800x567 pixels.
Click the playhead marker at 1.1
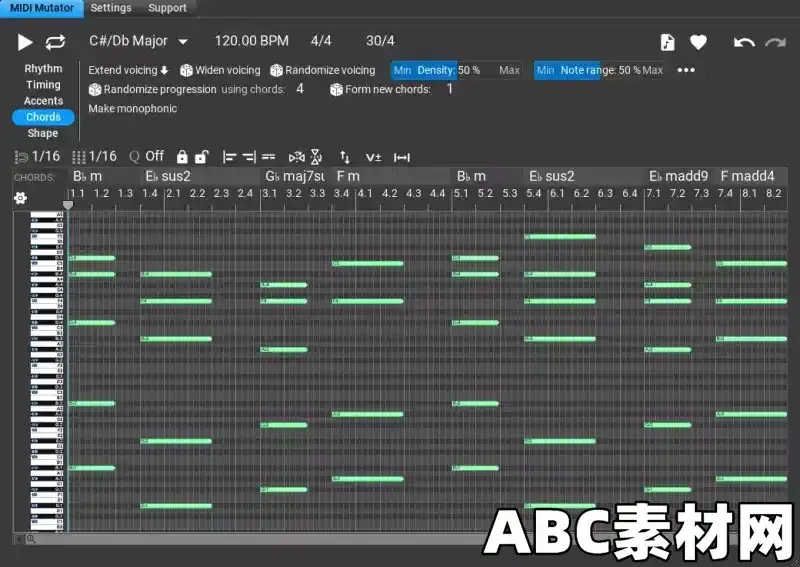click(68, 205)
